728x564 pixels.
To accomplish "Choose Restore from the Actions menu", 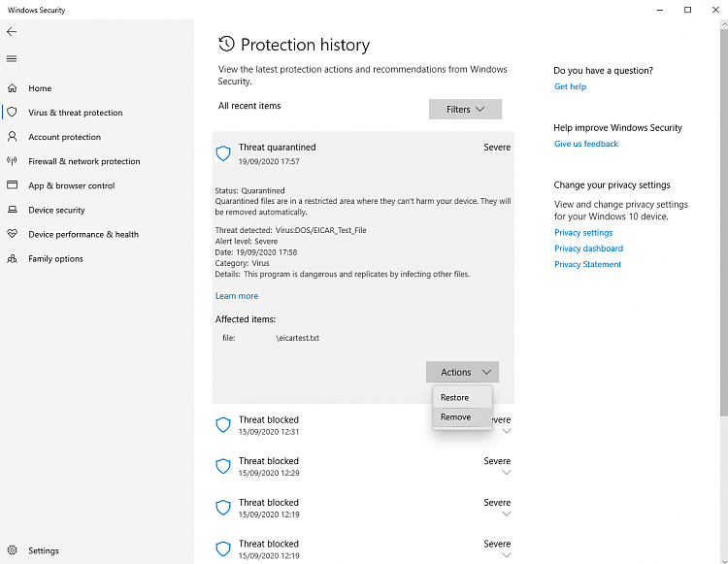I will pos(462,397).
